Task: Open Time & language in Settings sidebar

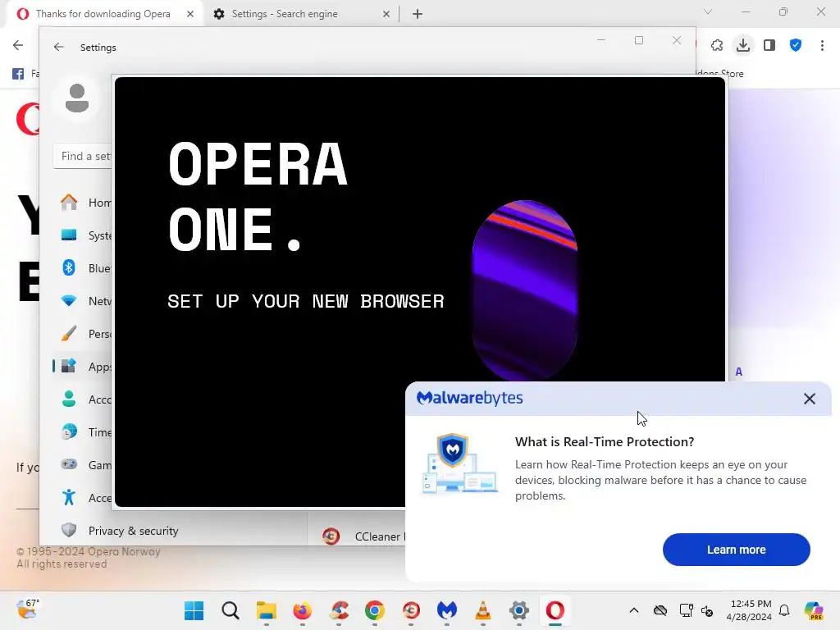Action: pos(83,431)
